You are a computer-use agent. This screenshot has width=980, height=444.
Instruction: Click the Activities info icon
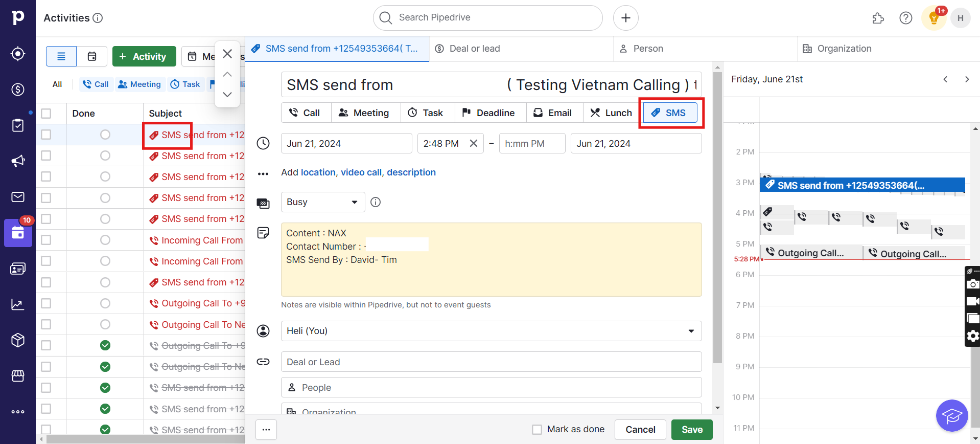click(98, 18)
